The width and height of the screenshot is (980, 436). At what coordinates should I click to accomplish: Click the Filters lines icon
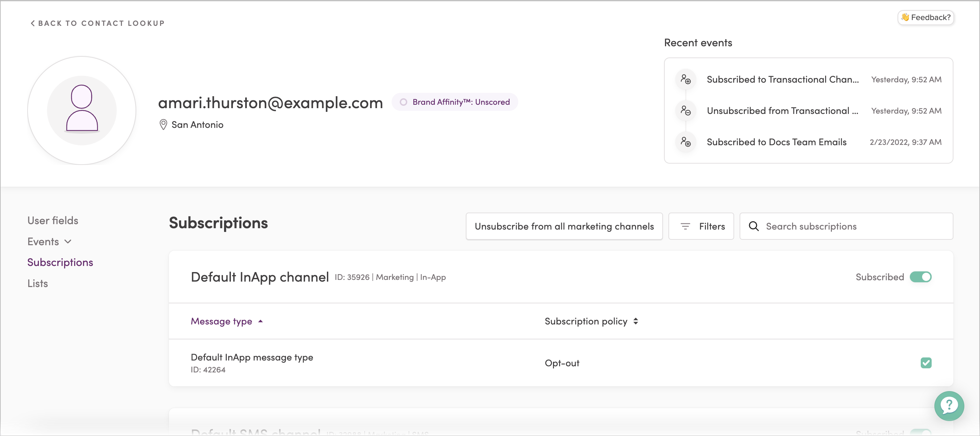(x=685, y=226)
